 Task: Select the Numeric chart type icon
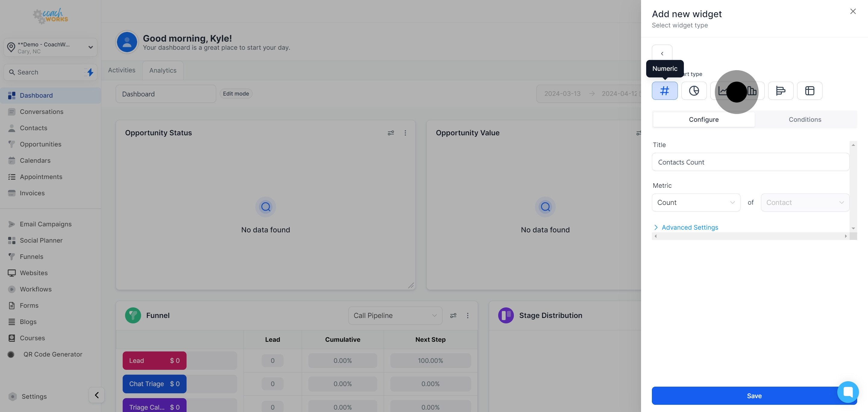coord(665,91)
